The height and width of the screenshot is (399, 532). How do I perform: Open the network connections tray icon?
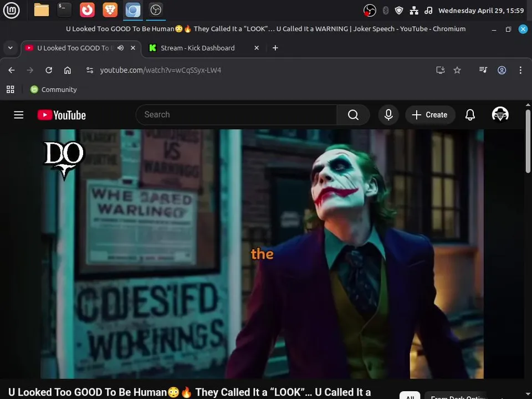(x=414, y=11)
